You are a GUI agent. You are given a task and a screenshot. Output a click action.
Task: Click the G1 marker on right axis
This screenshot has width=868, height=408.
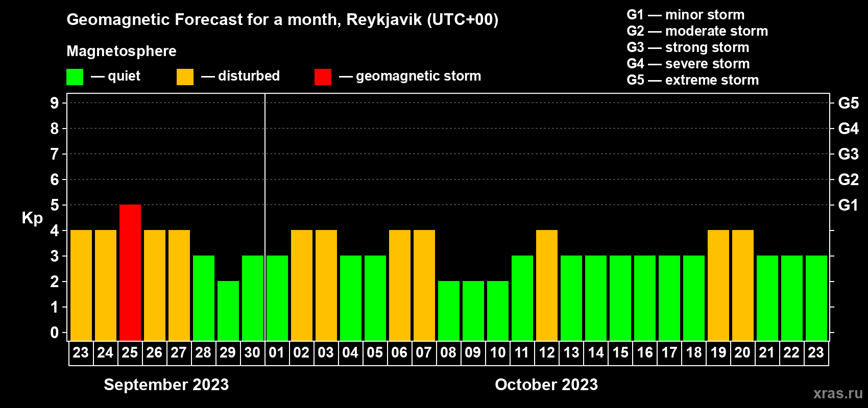[x=848, y=205]
